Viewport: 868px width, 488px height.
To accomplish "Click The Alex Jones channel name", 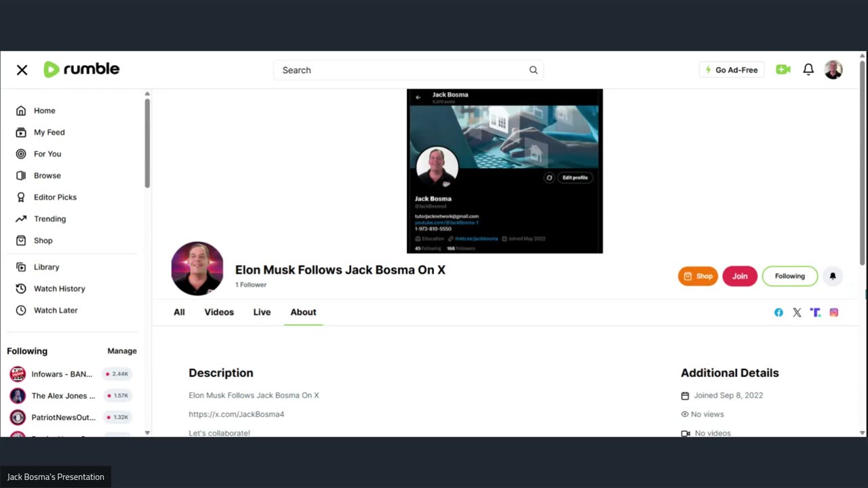I will [x=64, y=396].
